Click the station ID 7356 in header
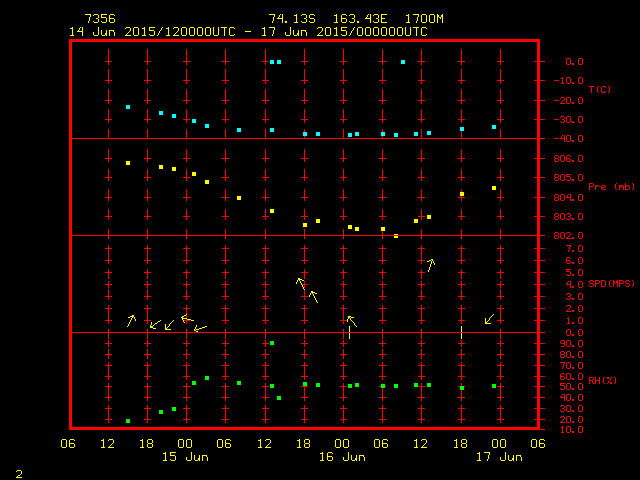This screenshot has height=480, width=640. (99, 19)
